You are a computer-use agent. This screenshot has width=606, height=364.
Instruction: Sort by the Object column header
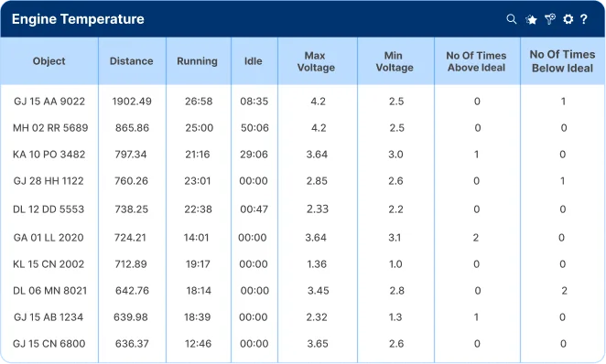pos(49,61)
